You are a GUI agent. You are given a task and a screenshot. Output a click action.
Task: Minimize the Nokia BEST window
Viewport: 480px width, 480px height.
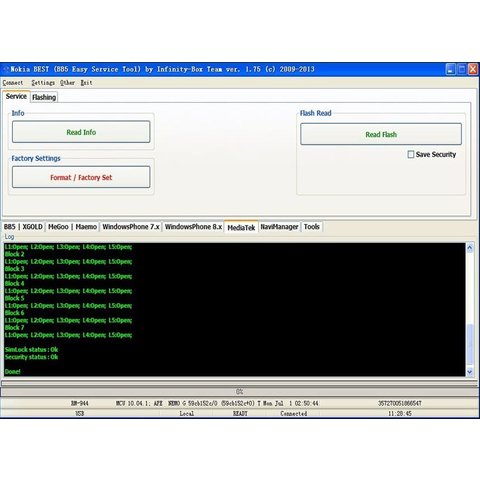(450, 69)
